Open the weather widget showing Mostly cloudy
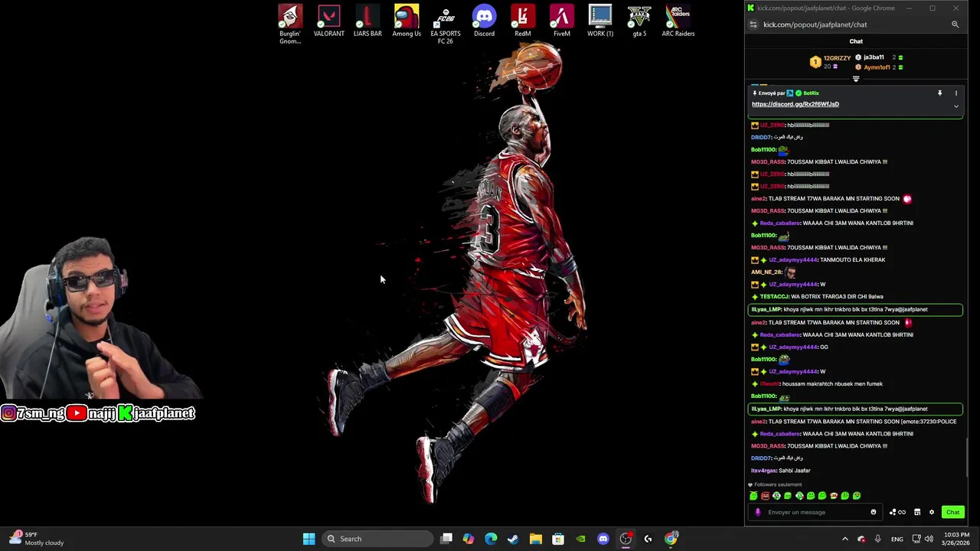Screen dimensions: 980x551 pos(37,539)
